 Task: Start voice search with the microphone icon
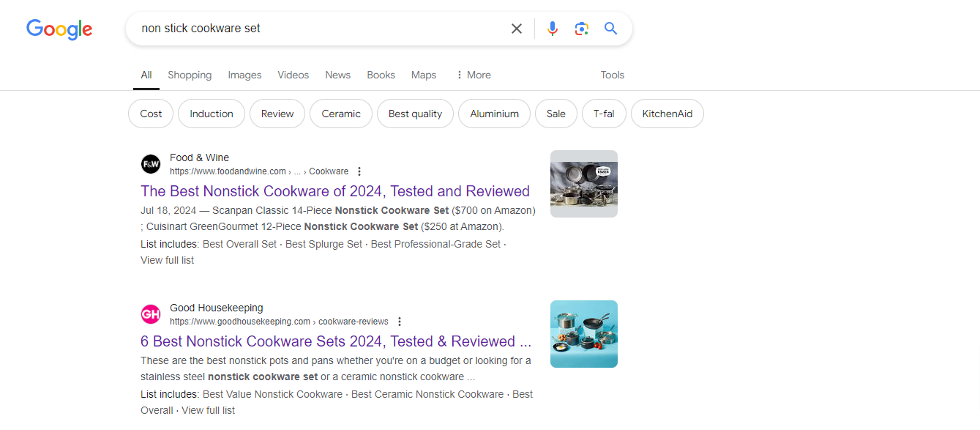pos(553,29)
